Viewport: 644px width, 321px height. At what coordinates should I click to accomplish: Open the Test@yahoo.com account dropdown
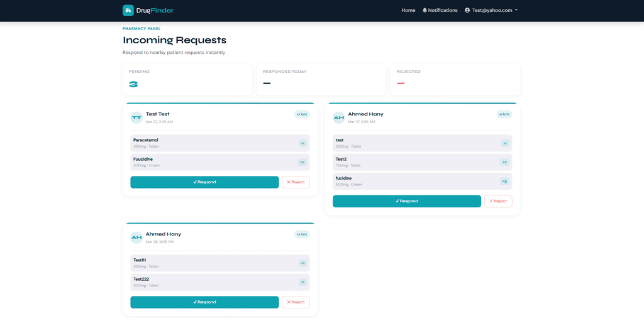point(491,10)
